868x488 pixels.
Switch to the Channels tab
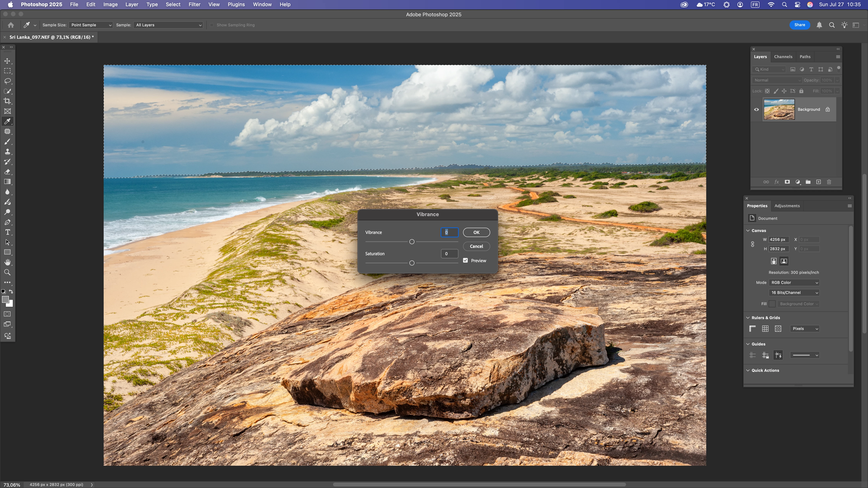tap(783, 57)
